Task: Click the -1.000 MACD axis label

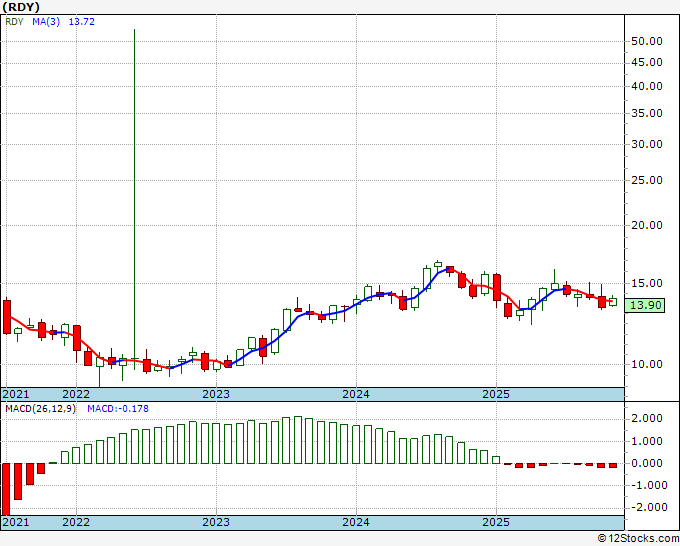Action: click(647, 486)
